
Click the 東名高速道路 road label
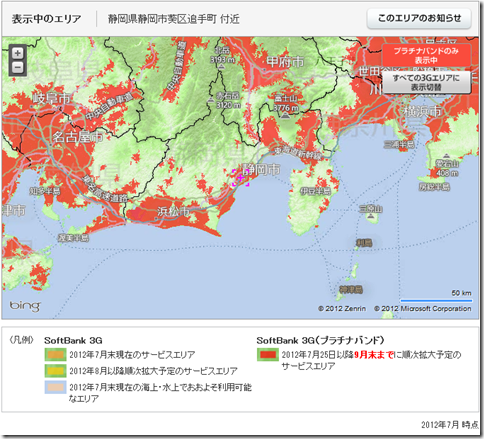tap(105, 189)
